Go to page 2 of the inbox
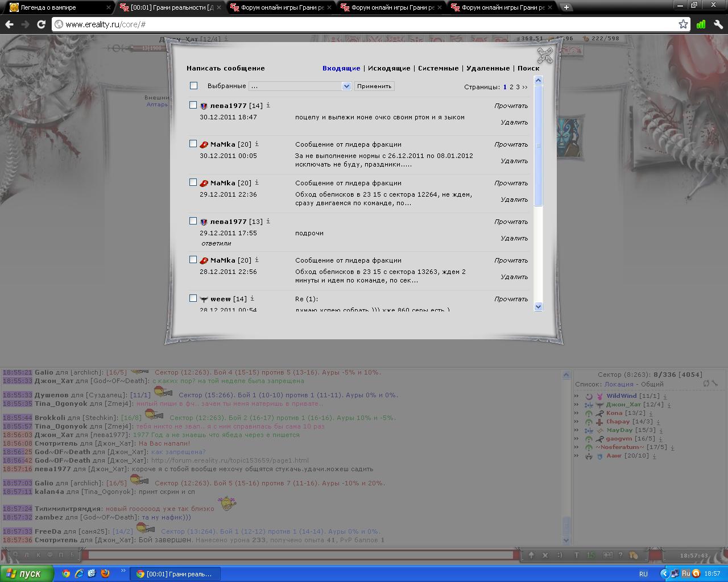The height and width of the screenshot is (582, 728). [x=511, y=87]
